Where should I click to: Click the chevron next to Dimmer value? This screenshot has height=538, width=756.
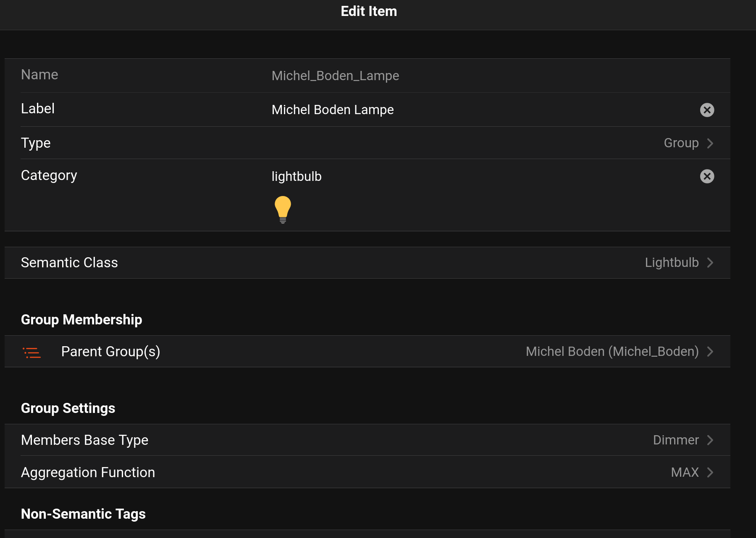[x=710, y=440]
